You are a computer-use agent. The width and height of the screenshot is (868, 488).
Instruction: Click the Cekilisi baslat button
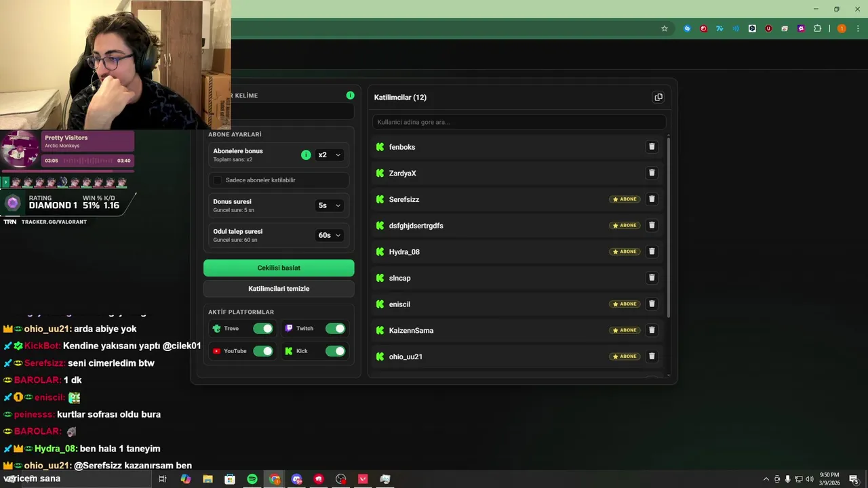(x=279, y=268)
